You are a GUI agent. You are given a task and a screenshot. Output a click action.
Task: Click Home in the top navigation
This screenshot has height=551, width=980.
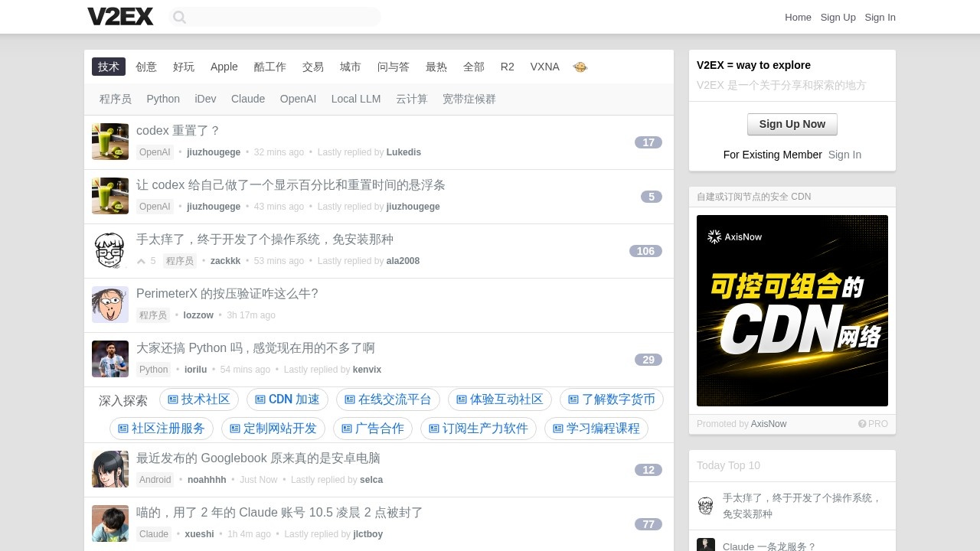[798, 17]
